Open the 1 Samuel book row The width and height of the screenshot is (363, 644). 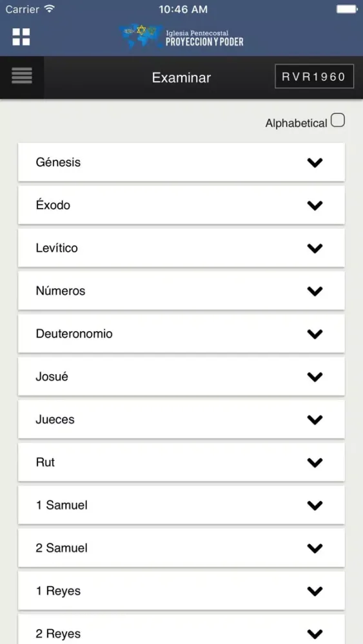(181, 505)
